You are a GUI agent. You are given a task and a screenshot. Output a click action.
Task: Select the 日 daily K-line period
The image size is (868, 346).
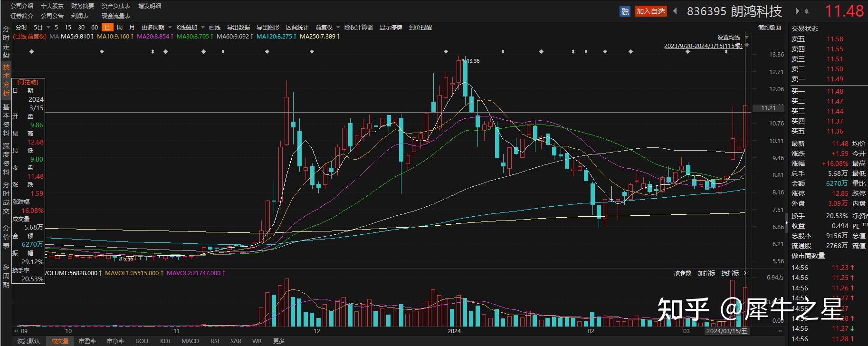[x=107, y=28]
